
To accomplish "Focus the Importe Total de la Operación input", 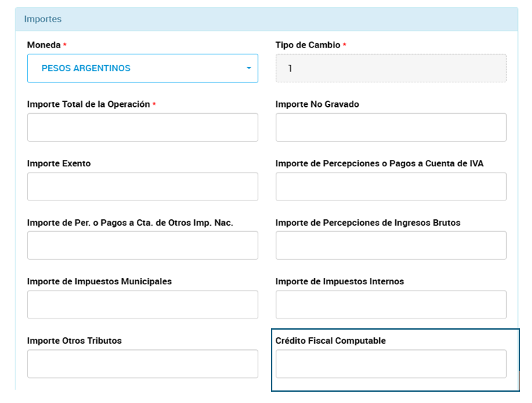I will [x=142, y=128].
